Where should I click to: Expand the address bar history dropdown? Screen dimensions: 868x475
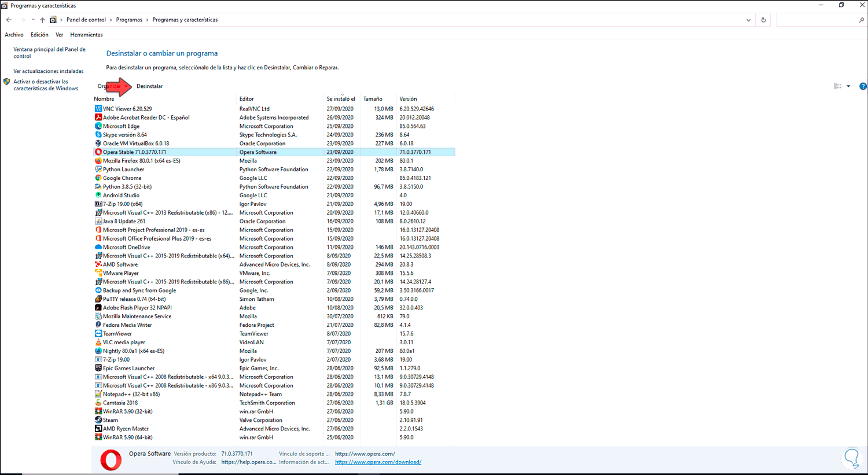click(748, 20)
